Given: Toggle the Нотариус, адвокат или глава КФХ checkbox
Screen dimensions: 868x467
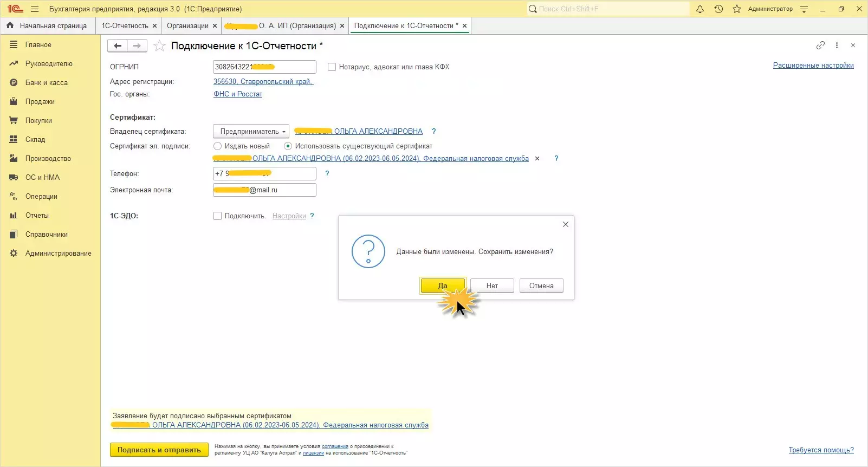Looking at the screenshot, I should (x=332, y=67).
